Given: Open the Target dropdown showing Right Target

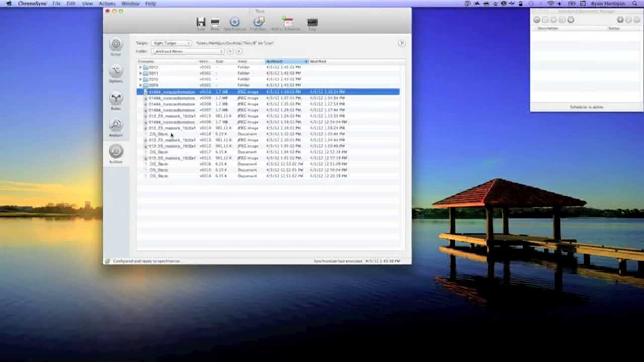Looking at the screenshot, I should [171, 44].
